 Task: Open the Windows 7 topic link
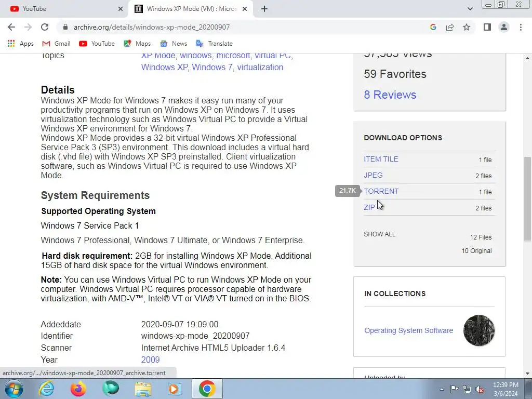(212, 67)
